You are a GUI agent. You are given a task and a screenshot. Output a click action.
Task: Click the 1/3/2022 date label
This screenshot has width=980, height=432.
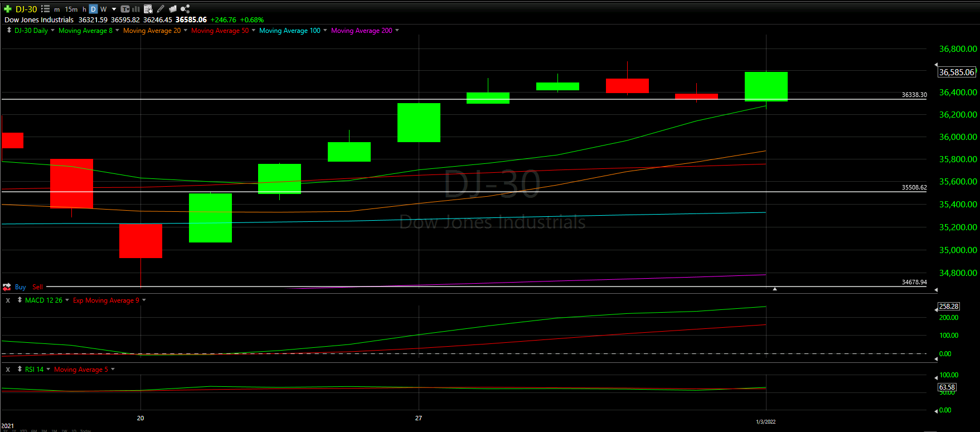click(766, 421)
